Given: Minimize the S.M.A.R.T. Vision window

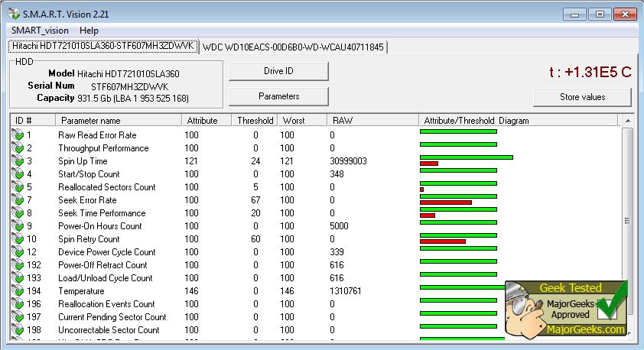Looking at the screenshot, I should click(x=574, y=15).
